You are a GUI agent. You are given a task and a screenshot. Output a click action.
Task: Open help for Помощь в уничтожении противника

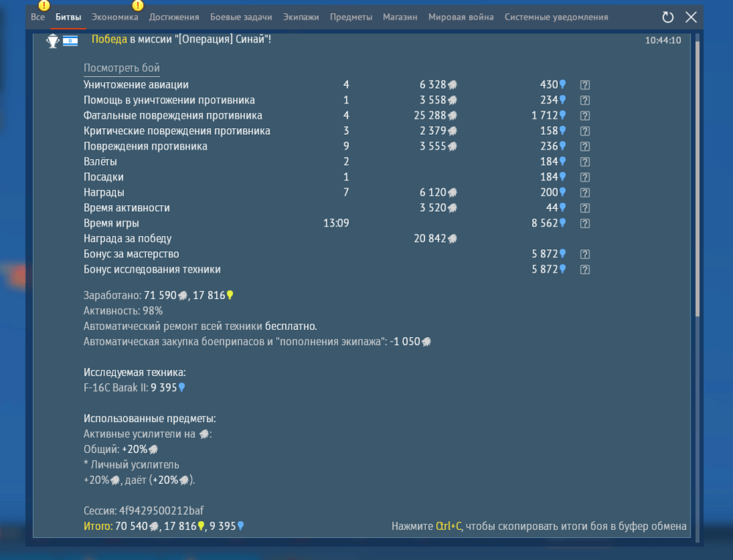click(x=585, y=100)
